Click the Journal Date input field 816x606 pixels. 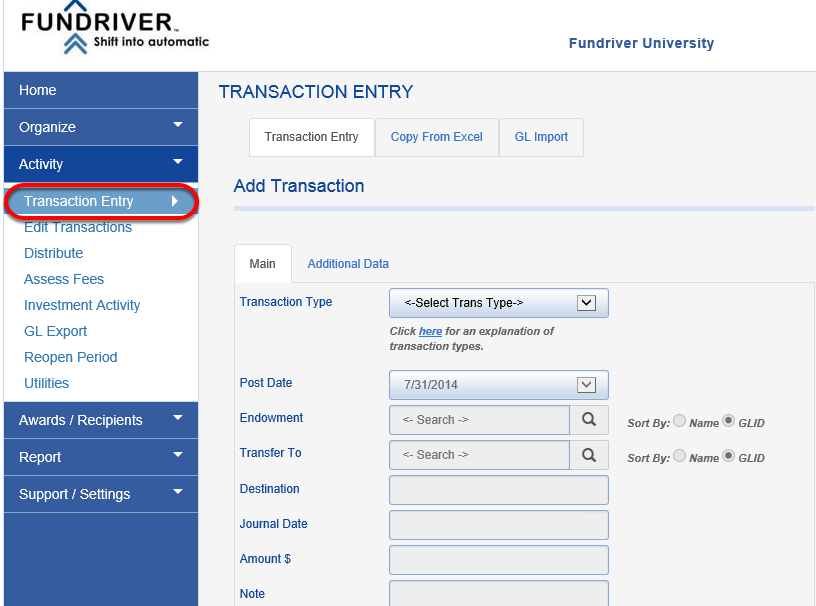[499, 525]
